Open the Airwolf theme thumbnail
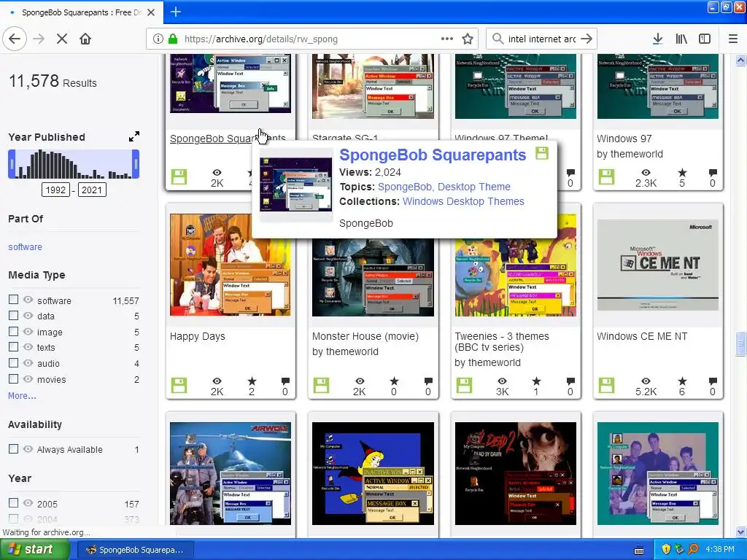 [231, 473]
